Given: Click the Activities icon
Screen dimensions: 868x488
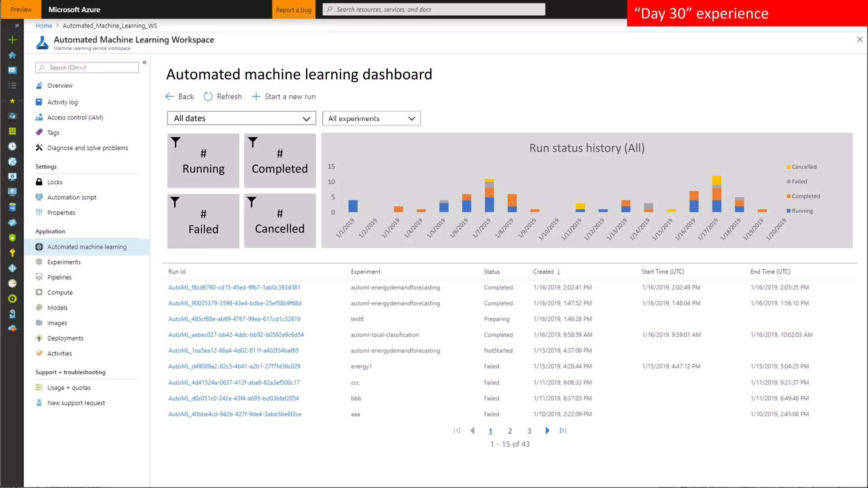Looking at the screenshot, I should pyautogui.click(x=39, y=354).
